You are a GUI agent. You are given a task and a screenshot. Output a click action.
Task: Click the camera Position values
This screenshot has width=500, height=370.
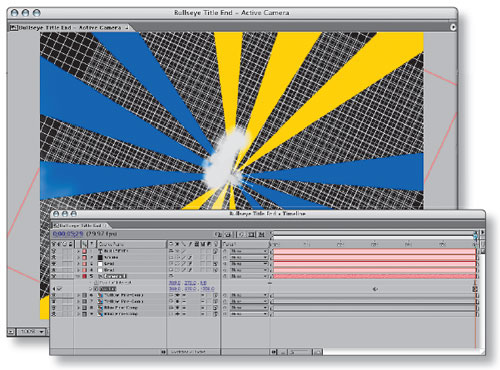[x=192, y=289]
